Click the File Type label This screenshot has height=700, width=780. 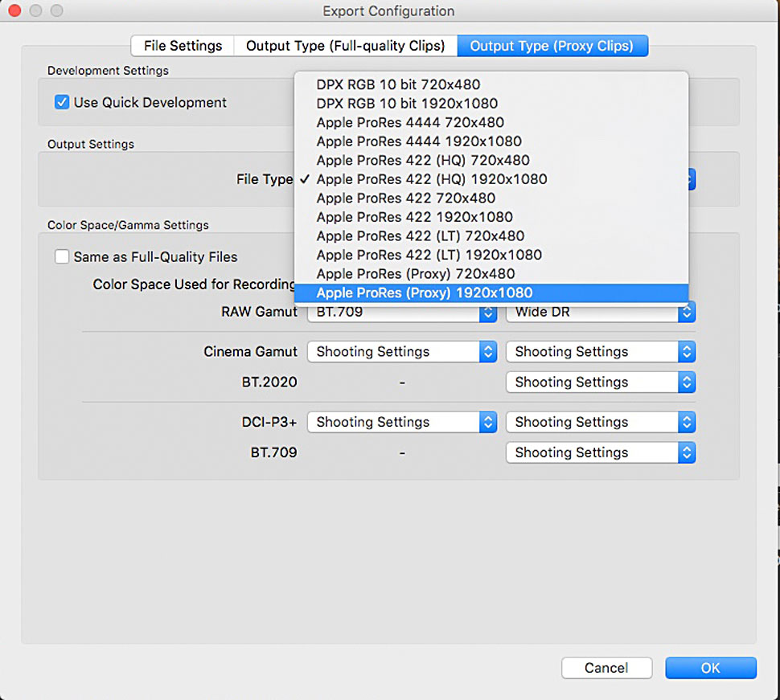(265, 179)
